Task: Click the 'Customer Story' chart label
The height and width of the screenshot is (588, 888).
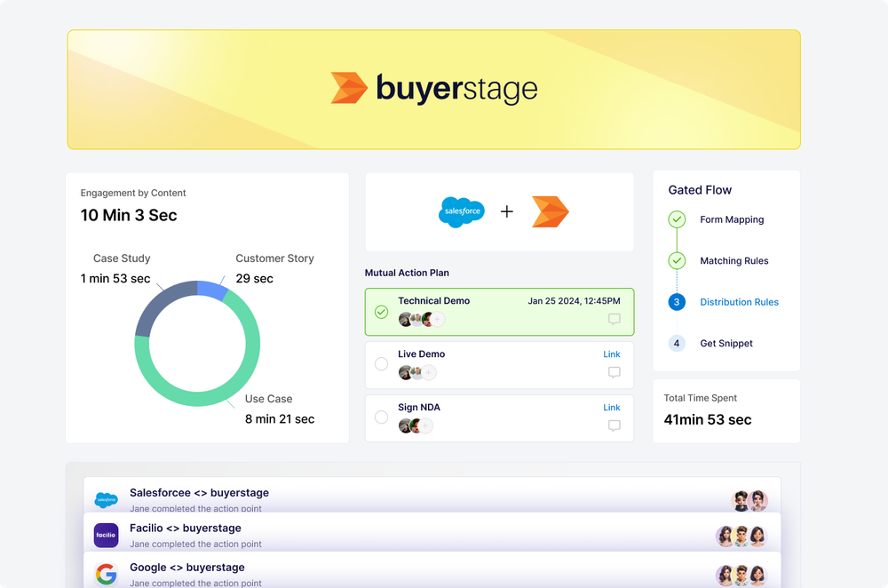Action: click(x=274, y=258)
